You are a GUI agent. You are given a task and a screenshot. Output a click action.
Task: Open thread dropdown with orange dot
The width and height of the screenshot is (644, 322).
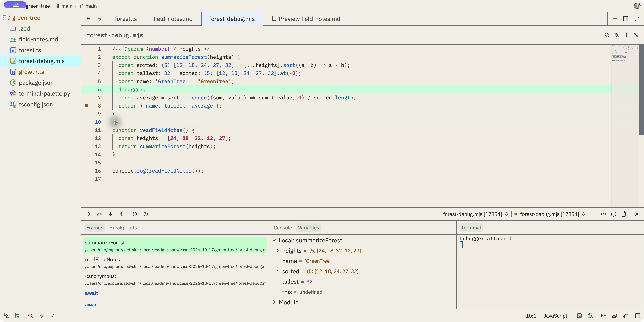[x=549, y=214]
